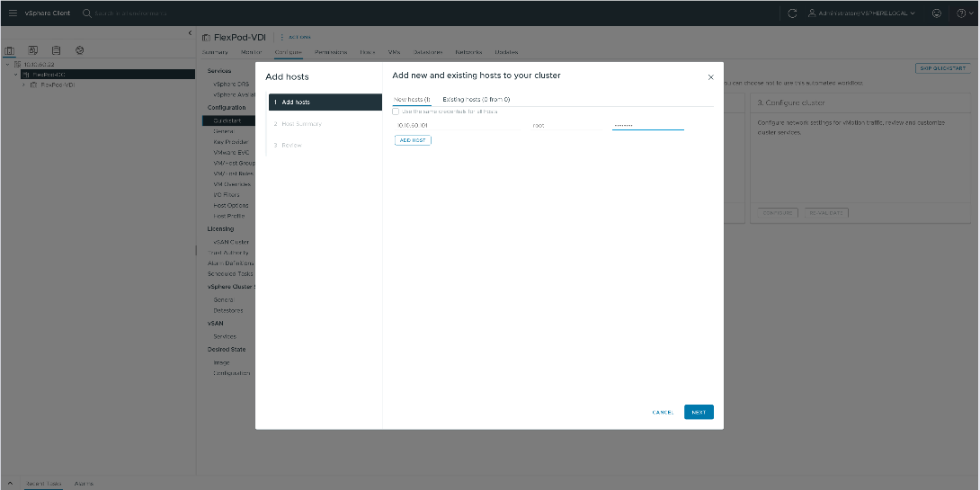Open the Administrator@VSPHERE.LOCAL user dropdown
Viewport: 980px width, 490px height.
[x=861, y=13]
